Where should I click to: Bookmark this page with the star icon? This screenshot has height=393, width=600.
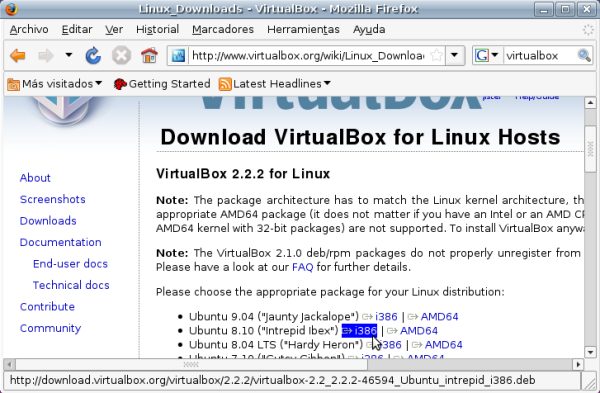tap(436, 56)
